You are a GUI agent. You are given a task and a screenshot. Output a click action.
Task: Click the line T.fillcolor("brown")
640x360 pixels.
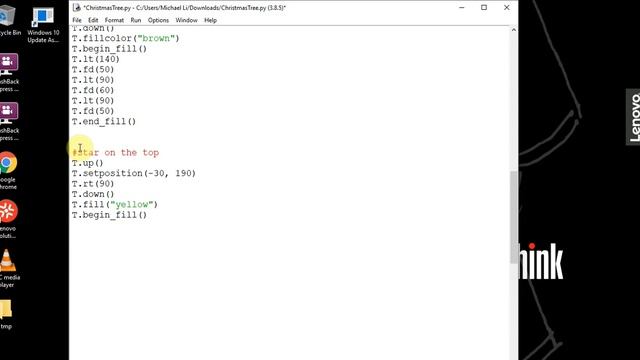coord(126,38)
